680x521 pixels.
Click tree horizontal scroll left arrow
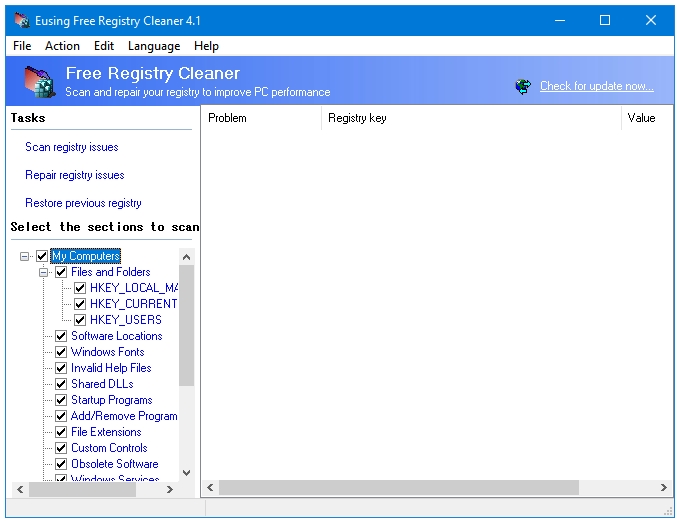click(x=20, y=489)
